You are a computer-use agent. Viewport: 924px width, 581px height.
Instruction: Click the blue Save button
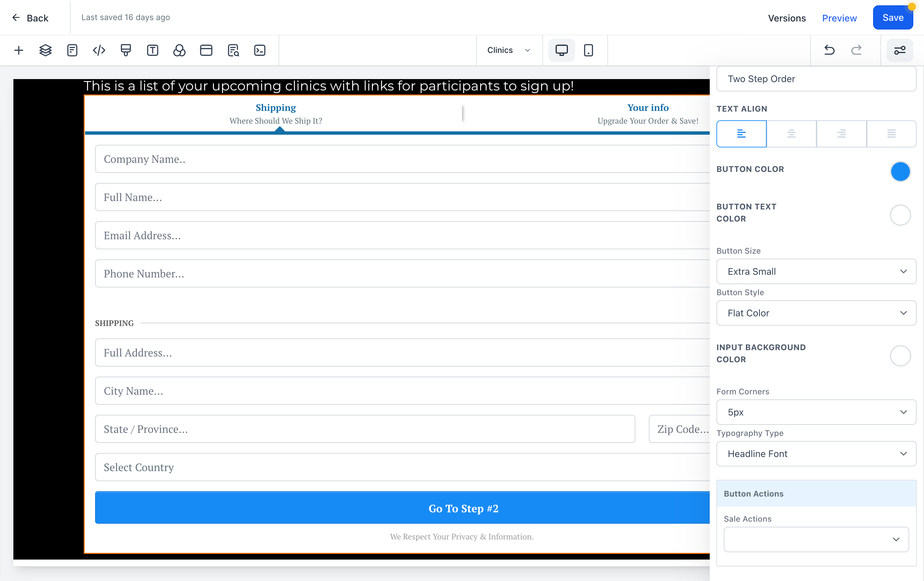893,18
